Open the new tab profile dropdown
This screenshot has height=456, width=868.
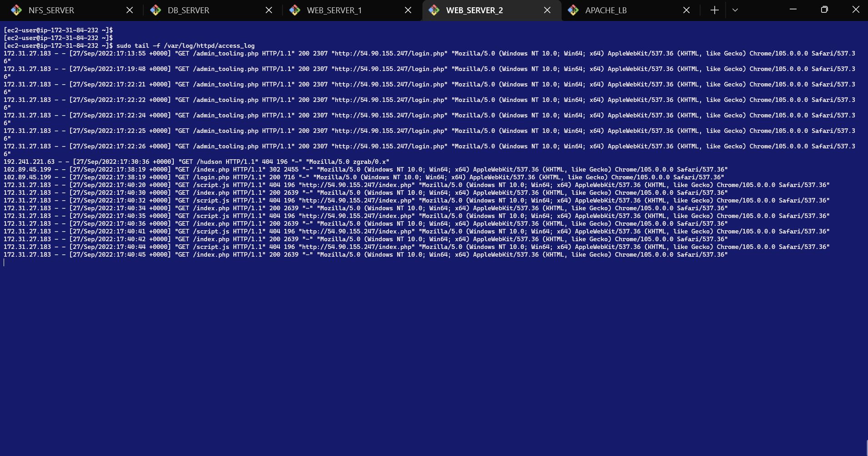point(735,10)
